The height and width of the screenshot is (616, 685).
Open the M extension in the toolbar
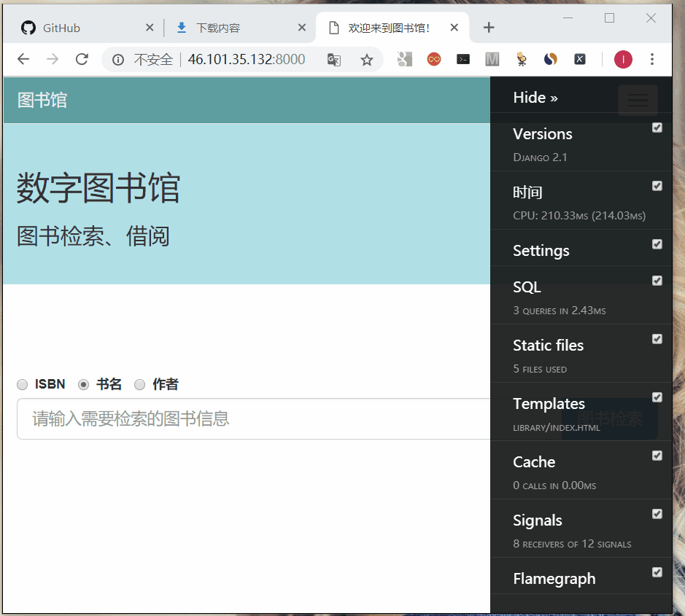click(492, 59)
